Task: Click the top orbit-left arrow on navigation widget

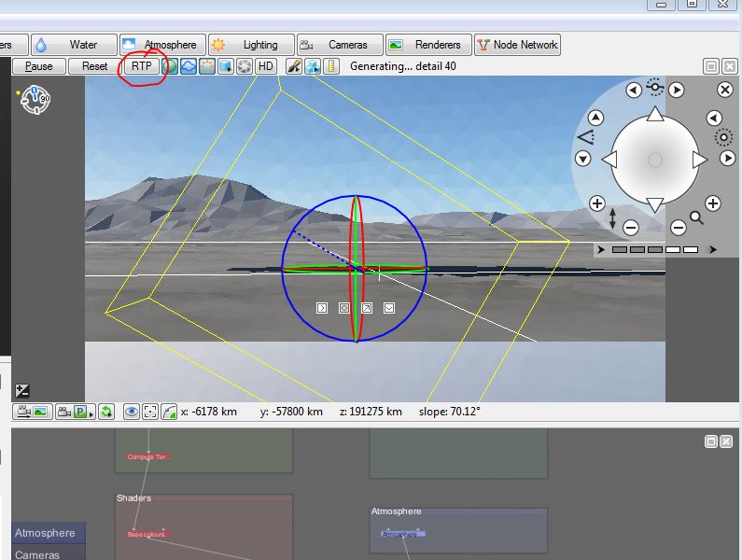Action: 634,90
